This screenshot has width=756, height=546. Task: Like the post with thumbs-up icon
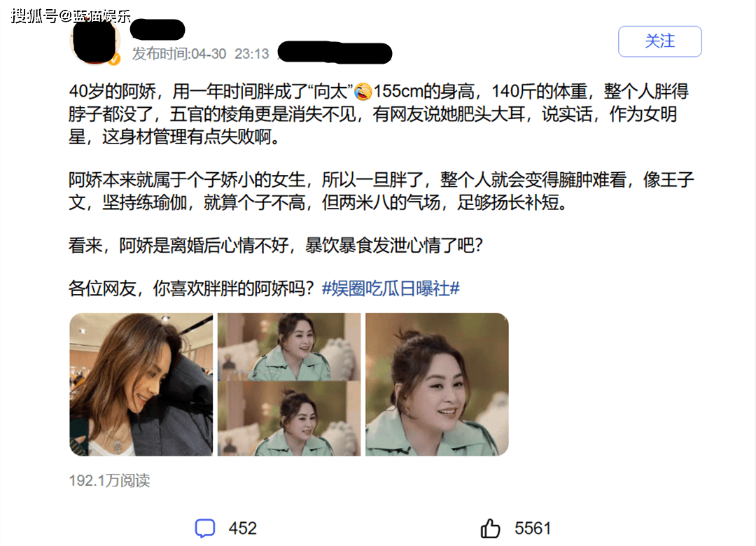pyautogui.click(x=490, y=528)
